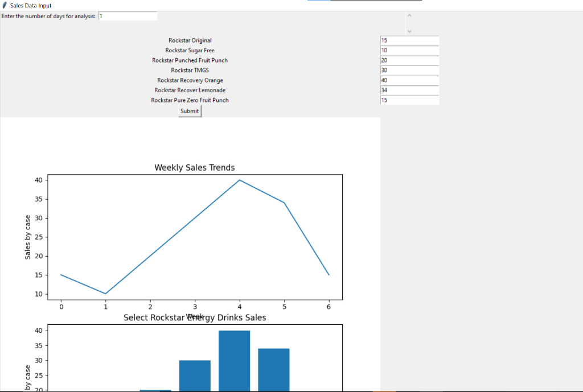Click the Rockstar Original label text

tap(190, 40)
